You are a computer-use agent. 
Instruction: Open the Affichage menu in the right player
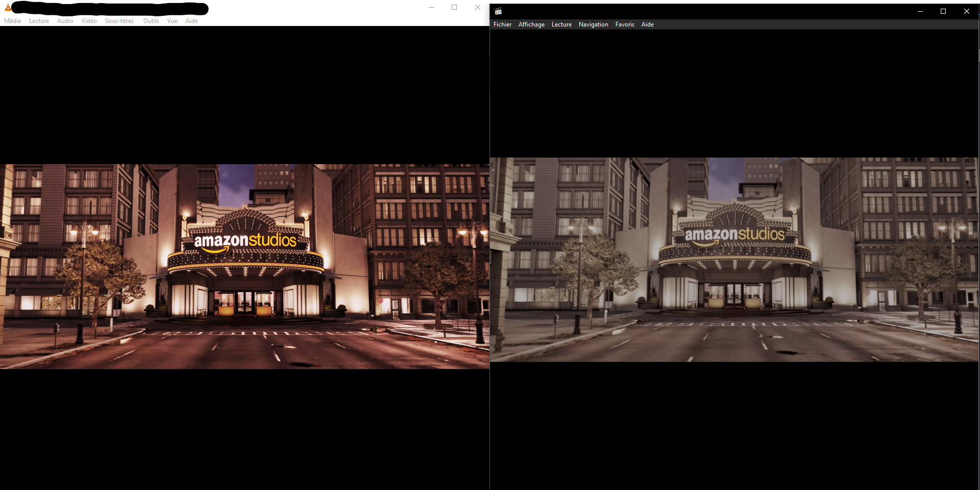click(531, 24)
